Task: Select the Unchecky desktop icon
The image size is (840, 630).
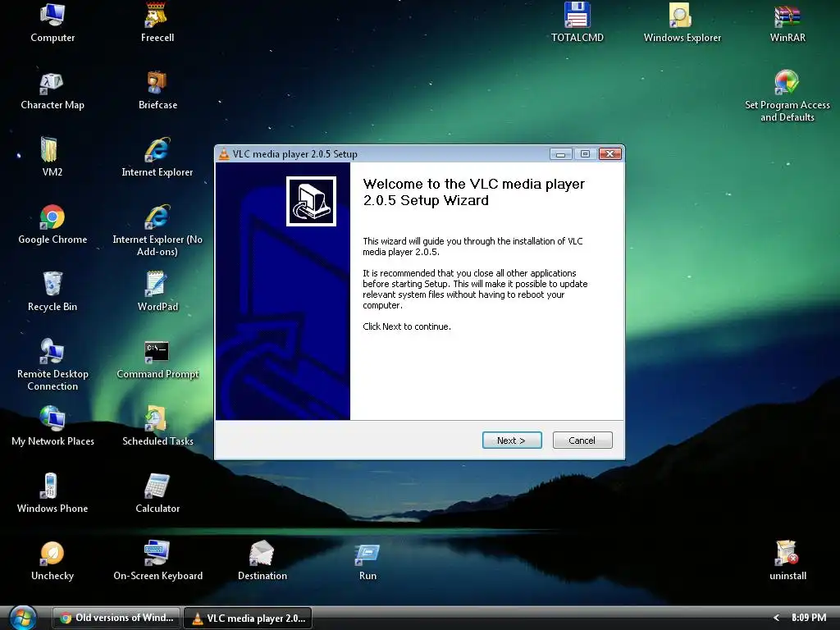Action: [52, 561]
